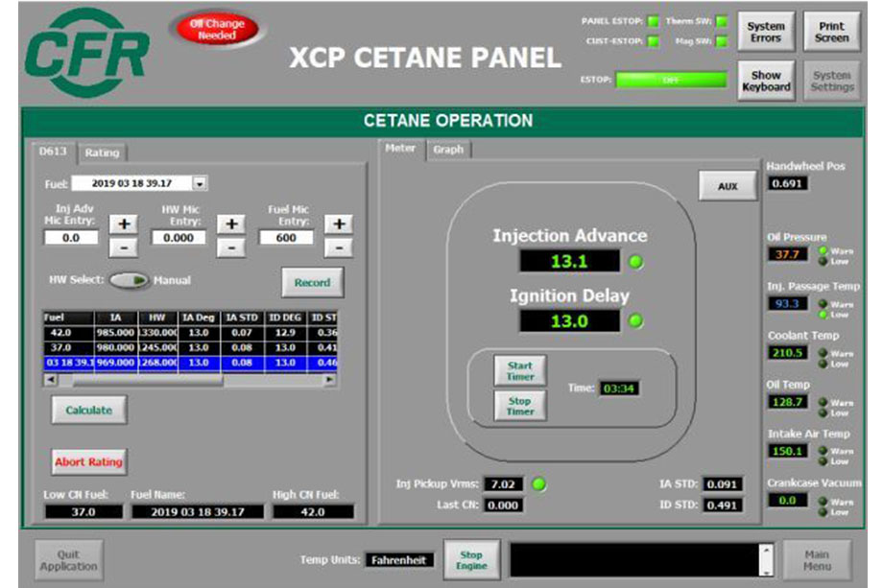The width and height of the screenshot is (883, 588).
Task: Toggle the HW Select Manual switch
Action: (129, 281)
